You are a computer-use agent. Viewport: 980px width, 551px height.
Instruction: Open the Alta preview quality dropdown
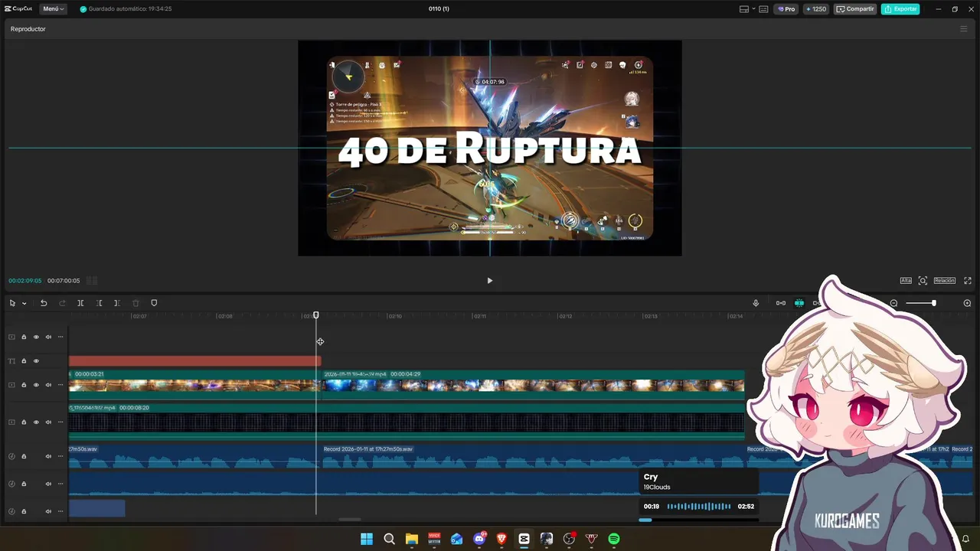[x=906, y=281]
